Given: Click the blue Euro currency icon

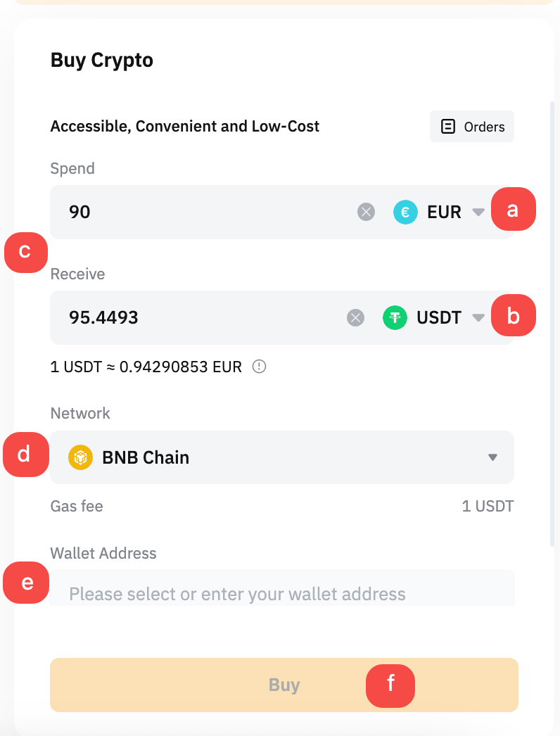Looking at the screenshot, I should [405, 212].
